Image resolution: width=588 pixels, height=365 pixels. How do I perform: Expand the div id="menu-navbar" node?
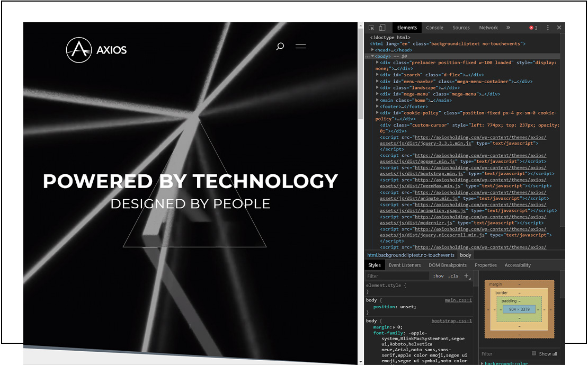(377, 81)
